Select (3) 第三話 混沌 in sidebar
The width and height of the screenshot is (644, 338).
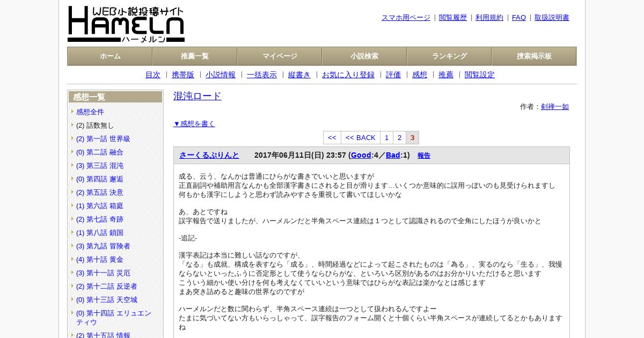[100, 166]
